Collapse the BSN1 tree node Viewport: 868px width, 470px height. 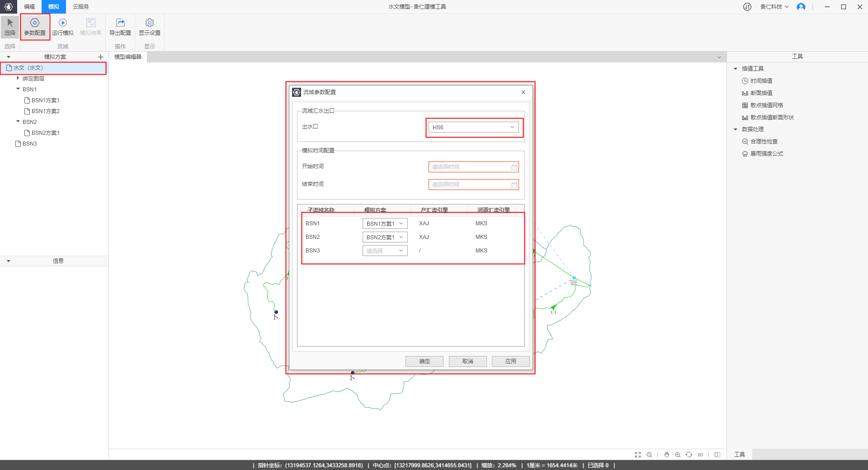18,89
